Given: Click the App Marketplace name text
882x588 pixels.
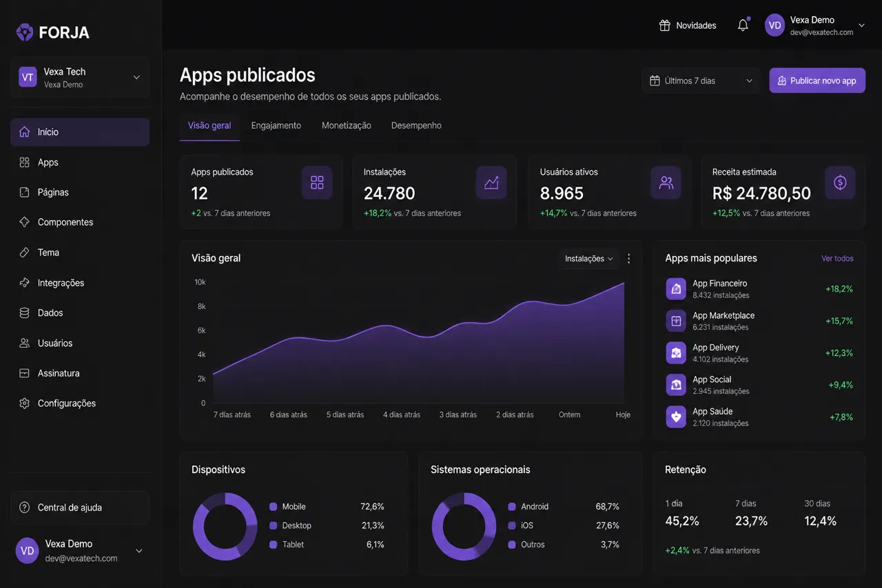Looking at the screenshot, I should coord(724,316).
